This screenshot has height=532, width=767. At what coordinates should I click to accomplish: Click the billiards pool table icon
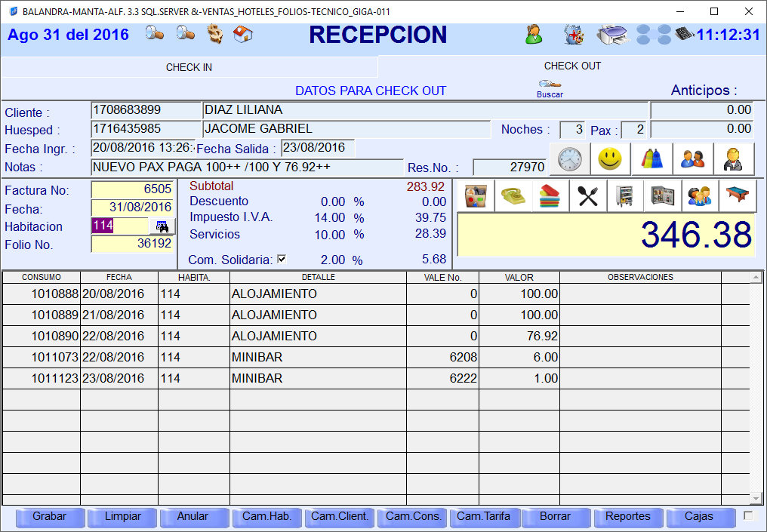coord(736,196)
